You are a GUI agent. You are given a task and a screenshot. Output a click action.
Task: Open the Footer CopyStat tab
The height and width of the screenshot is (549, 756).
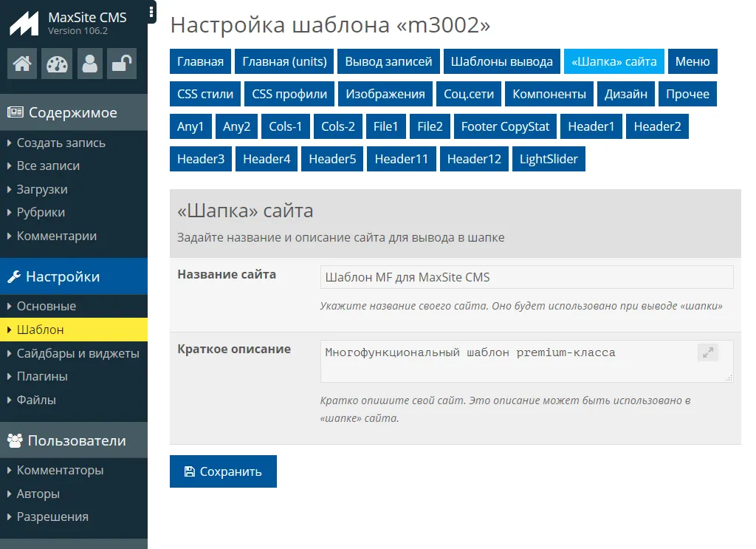click(x=505, y=127)
